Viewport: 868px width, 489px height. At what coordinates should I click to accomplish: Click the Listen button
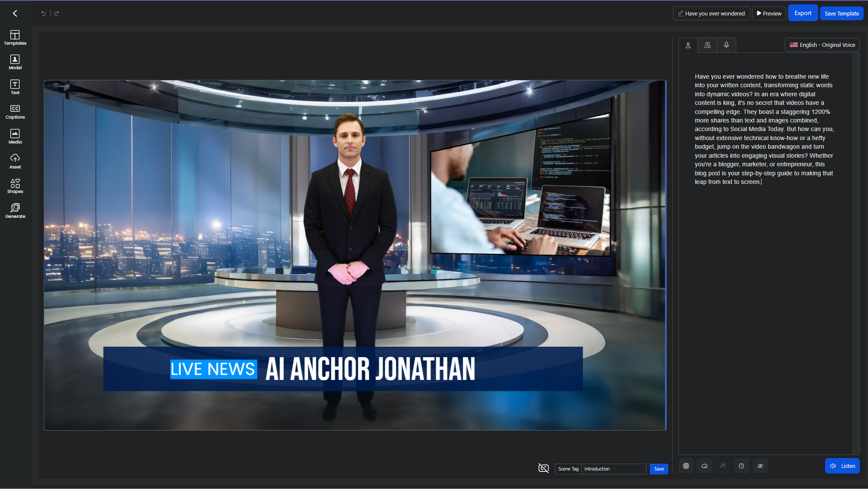tap(842, 466)
